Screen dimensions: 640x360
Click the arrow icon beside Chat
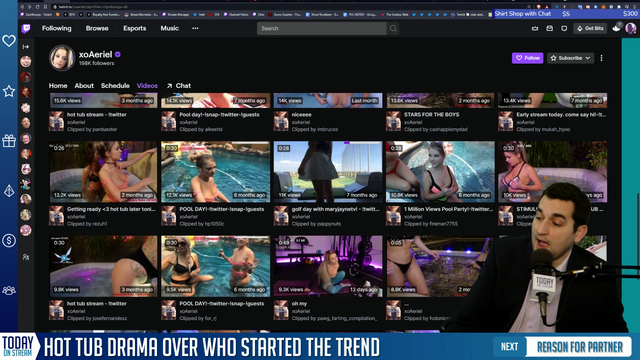(169, 86)
